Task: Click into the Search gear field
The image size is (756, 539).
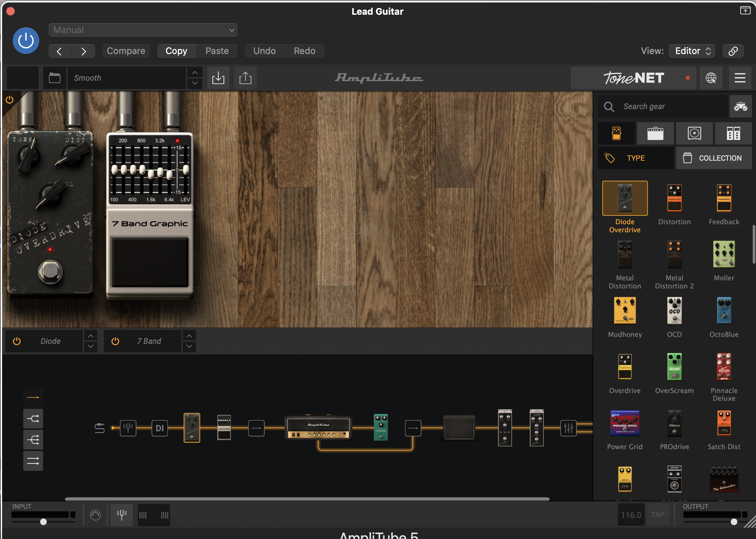Action: pyautogui.click(x=663, y=106)
